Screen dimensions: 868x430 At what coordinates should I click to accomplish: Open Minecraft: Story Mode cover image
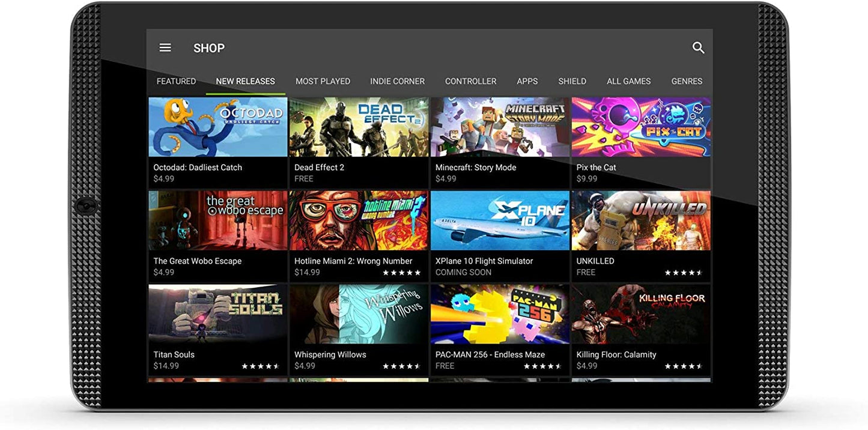[500, 127]
